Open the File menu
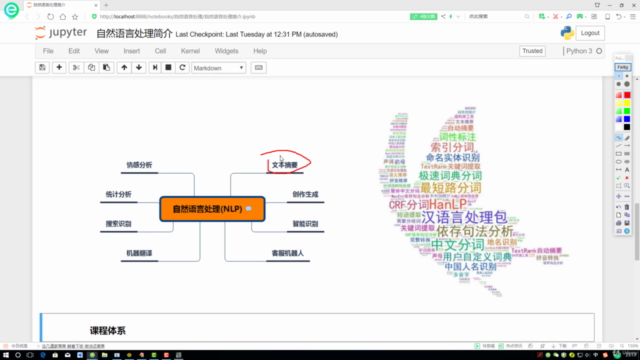The image size is (640, 360). pos(48,51)
